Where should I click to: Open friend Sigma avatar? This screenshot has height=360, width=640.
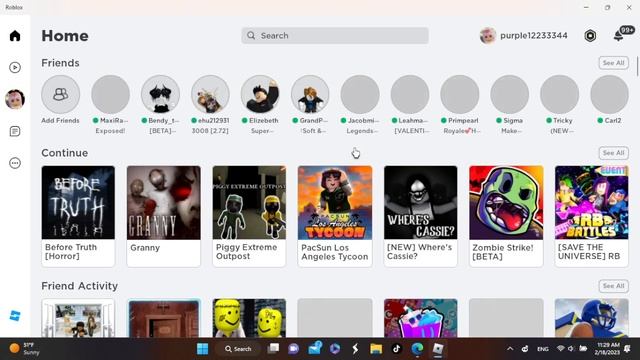tap(509, 94)
